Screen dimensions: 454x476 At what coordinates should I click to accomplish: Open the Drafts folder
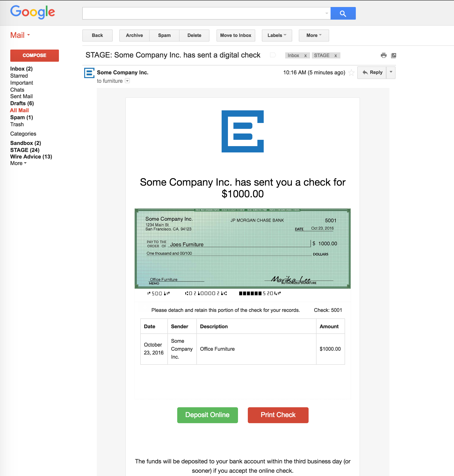(22, 103)
